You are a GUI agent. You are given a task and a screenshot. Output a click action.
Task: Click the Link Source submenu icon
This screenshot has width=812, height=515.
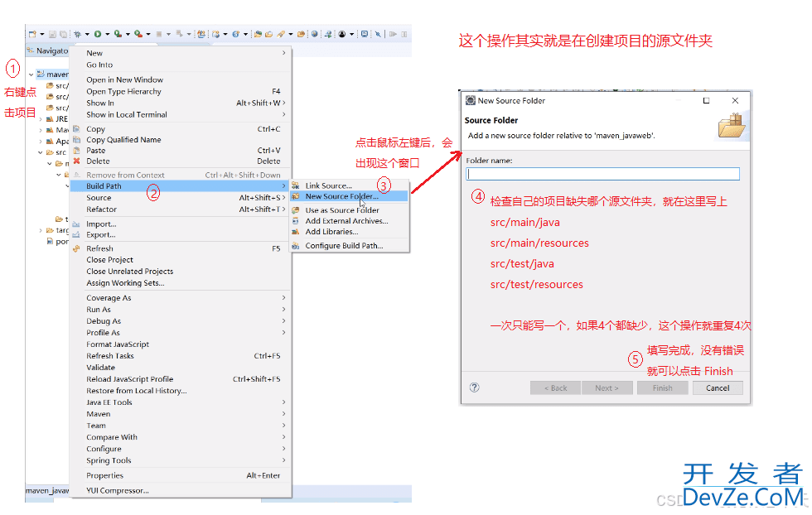tap(295, 185)
